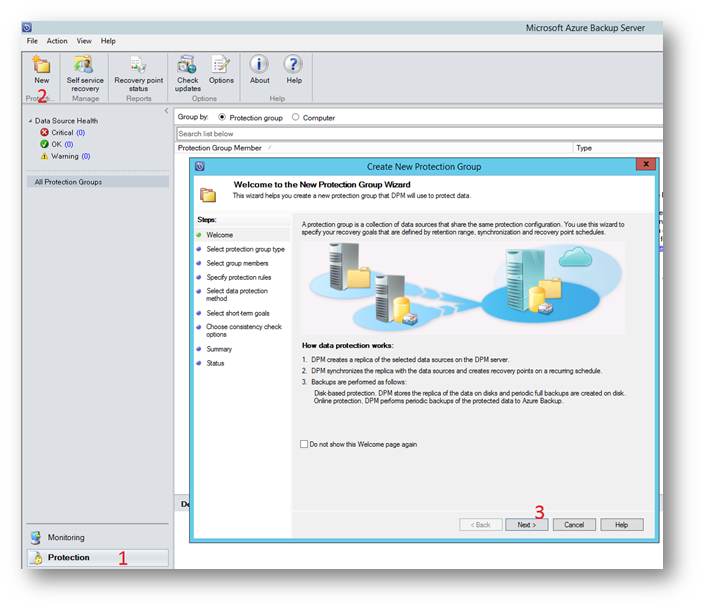
Task: Click the Help question mark icon
Action: pos(293,64)
